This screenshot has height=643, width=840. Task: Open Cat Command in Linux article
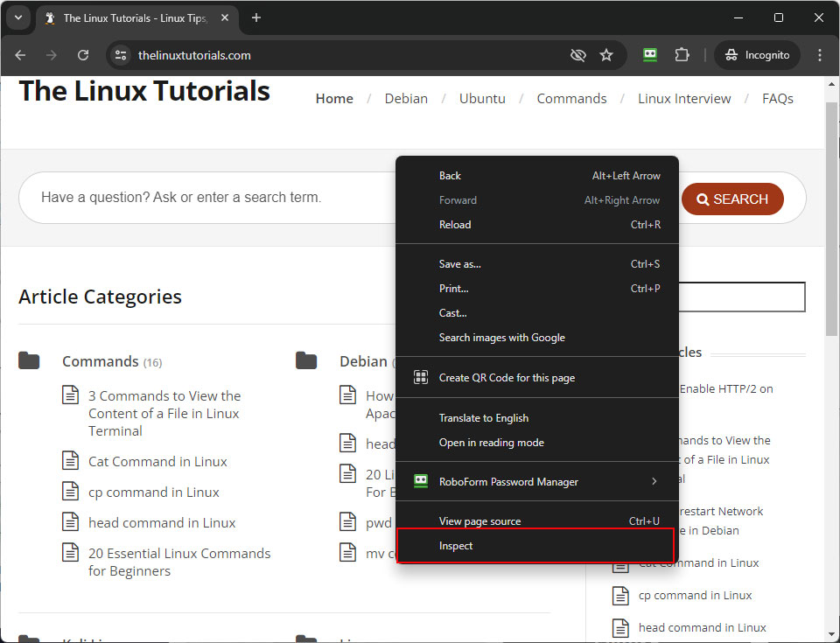pyautogui.click(x=157, y=462)
